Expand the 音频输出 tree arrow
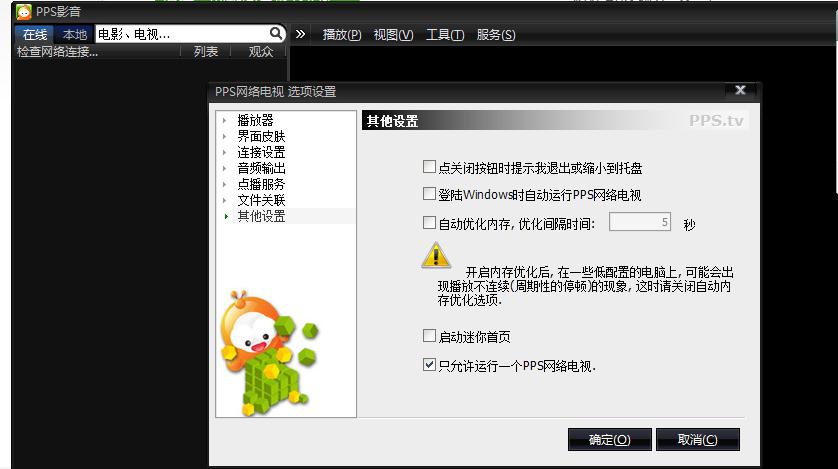This screenshot has height=469, width=838. click(x=225, y=168)
